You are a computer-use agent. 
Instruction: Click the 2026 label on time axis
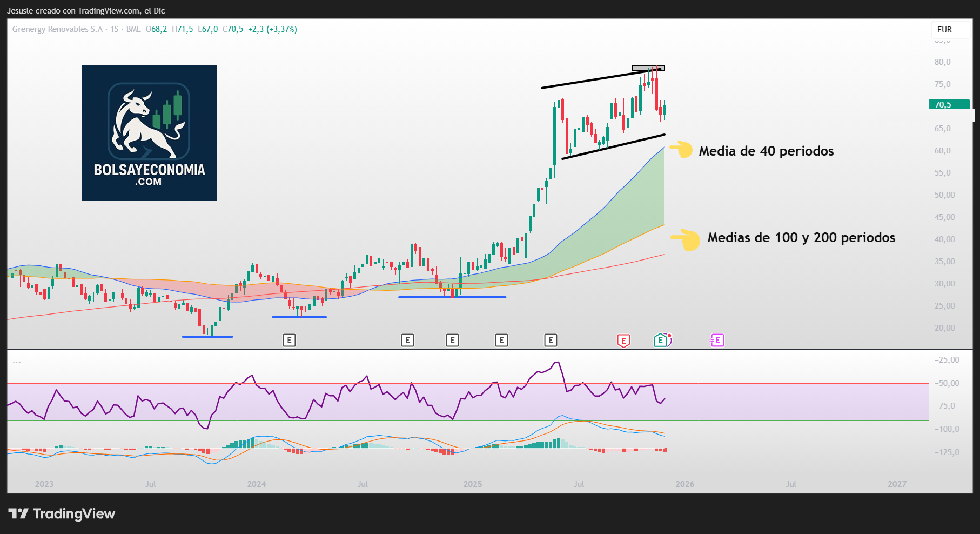pos(684,484)
